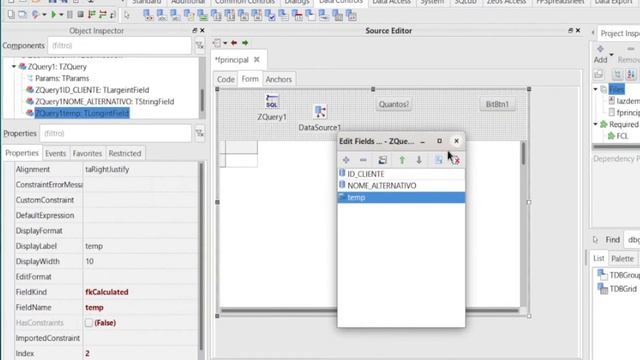Close the *fprincipal editor tab
The height and width of the screenshot is (360, 640).
tap(257, 60)
